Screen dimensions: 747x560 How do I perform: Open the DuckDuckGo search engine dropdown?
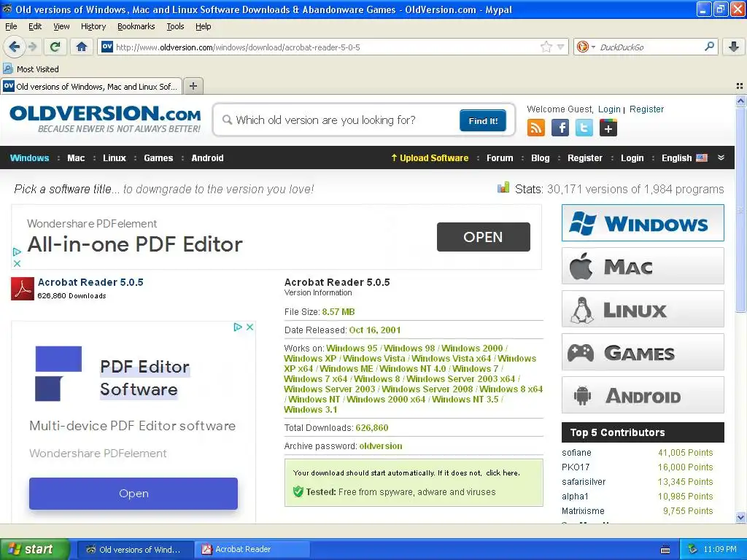pyautogui.click(x=586, y=47)
